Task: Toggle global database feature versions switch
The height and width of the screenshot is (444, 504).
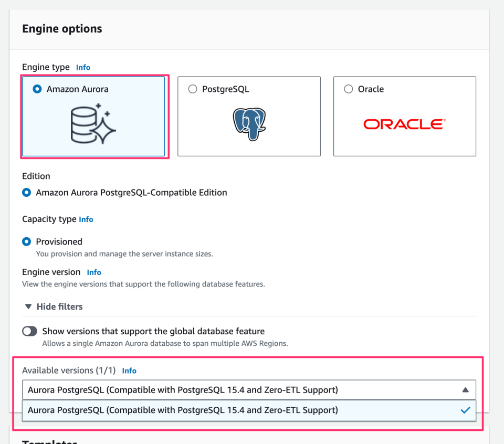Action: click(29, 331)
